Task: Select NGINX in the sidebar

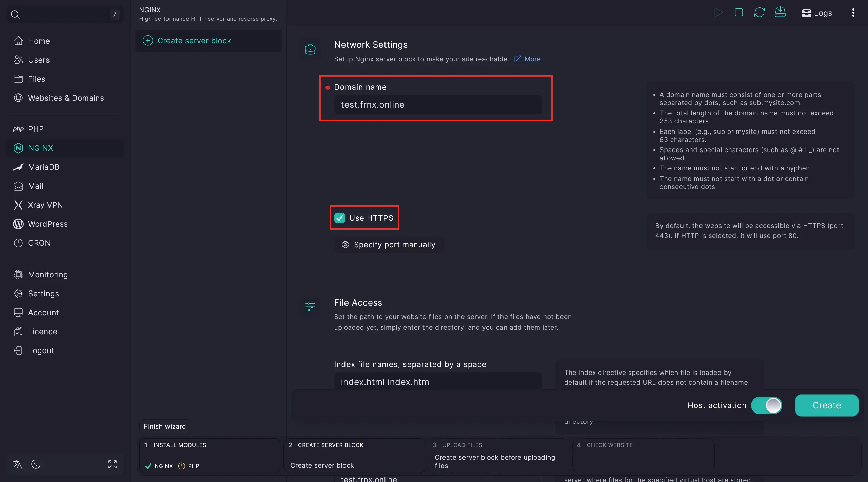Action: tap(66, 148)
